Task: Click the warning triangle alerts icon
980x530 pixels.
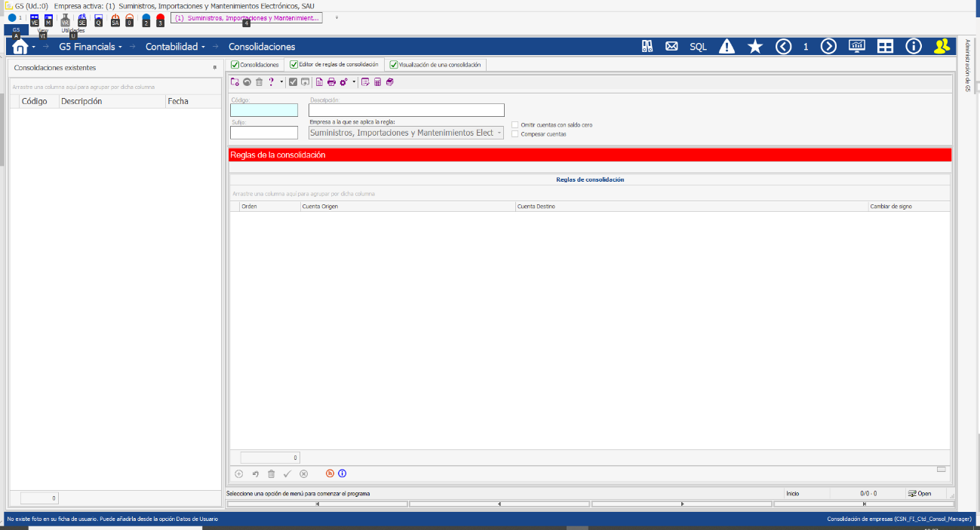Action: click(727, 47)
